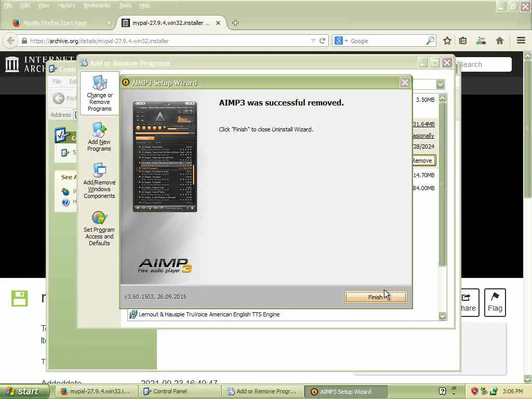
Task: Click the Share button on archive page
Action: tap(470, 302)
